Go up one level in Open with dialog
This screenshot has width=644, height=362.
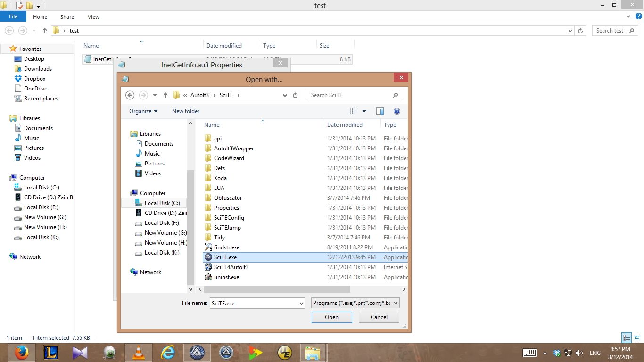pyautogui.click(x=165, y=95)
